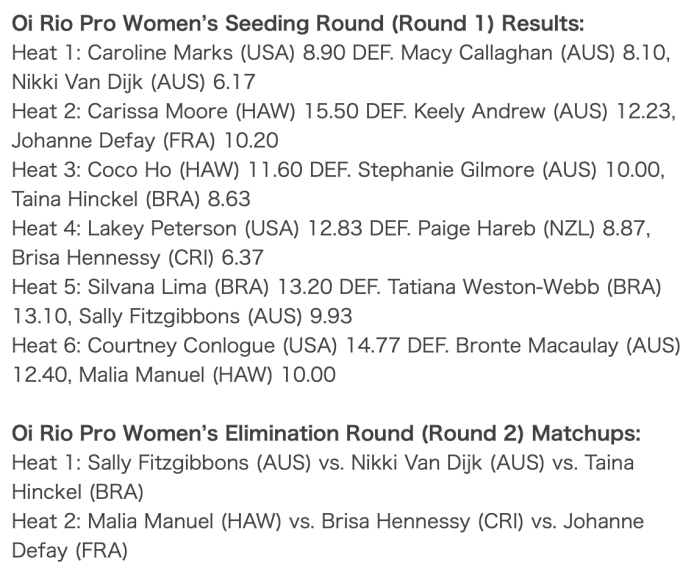Select Coco Ho in Heat 3 results

[x=129, y=170]
